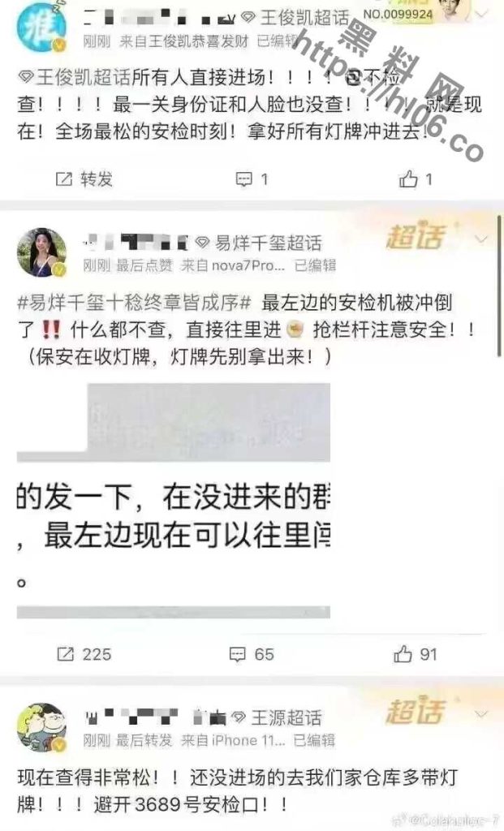Viewport: 504px width, 831px height.
Task: Click the vertical scrollbar on right edge
Action: click(499, 286)
